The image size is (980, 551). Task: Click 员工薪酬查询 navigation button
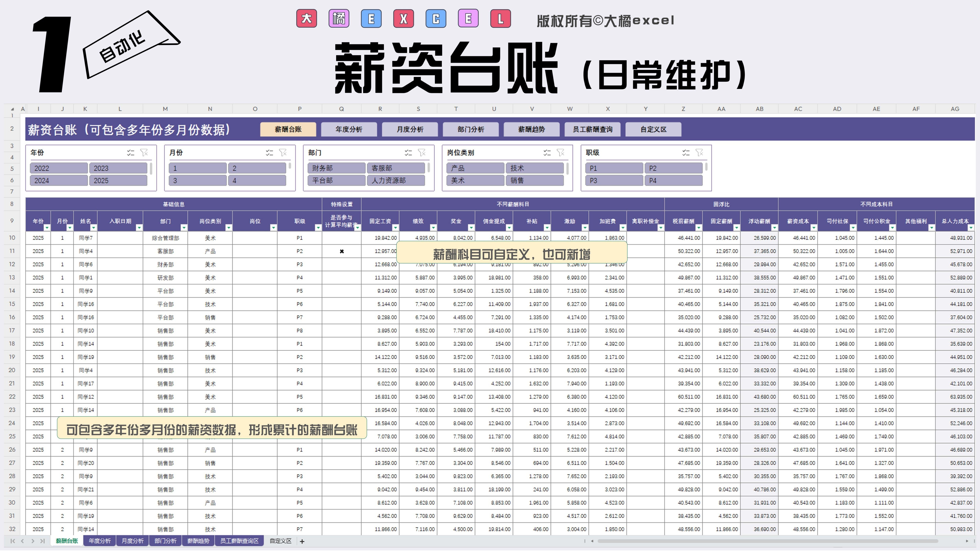(592, 129)
